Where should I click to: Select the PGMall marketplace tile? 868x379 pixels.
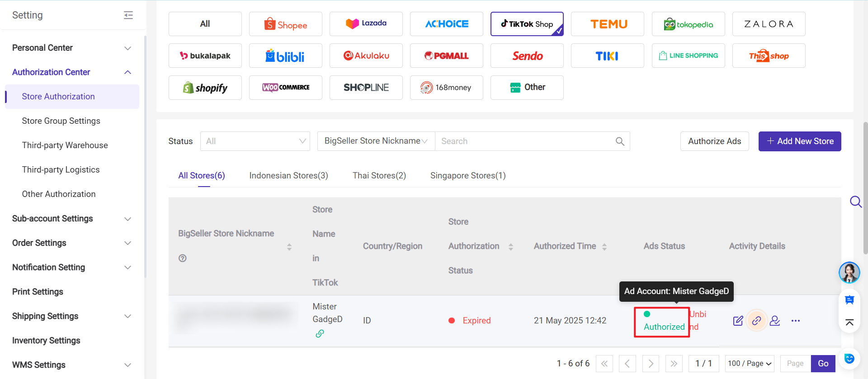447,56
